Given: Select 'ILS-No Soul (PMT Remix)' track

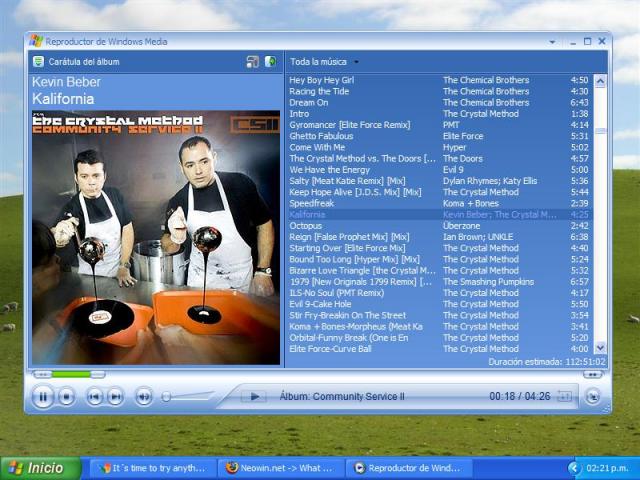Looking at the screenshot, I should (x=440, y=293).
